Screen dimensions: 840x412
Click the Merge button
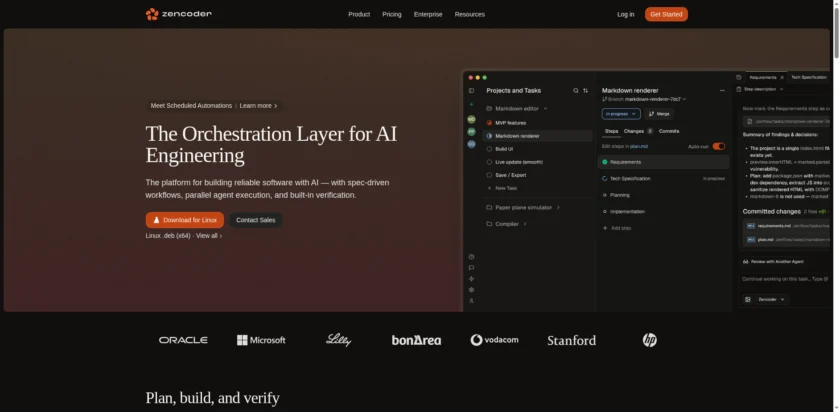pyautogui.click(x=659, y=114)
